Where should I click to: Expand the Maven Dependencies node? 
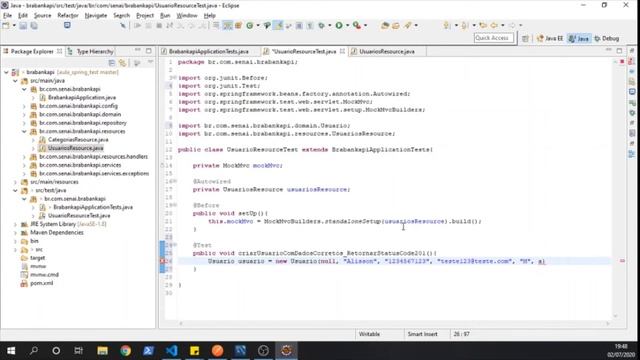pos(15,233)
